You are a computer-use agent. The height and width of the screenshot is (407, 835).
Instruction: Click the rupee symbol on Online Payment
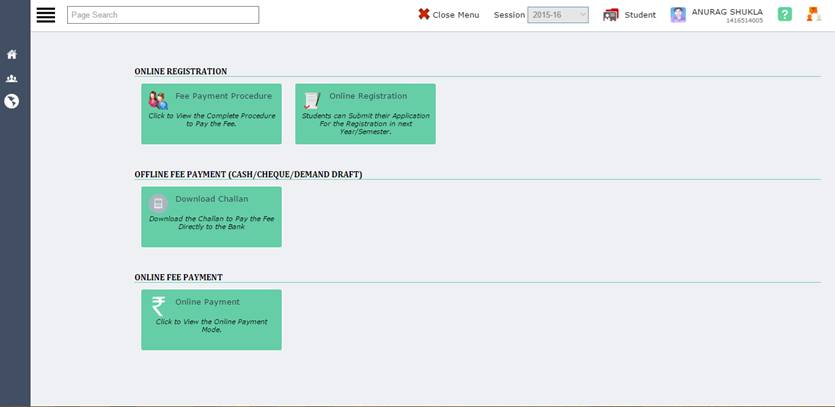(158, 306)
